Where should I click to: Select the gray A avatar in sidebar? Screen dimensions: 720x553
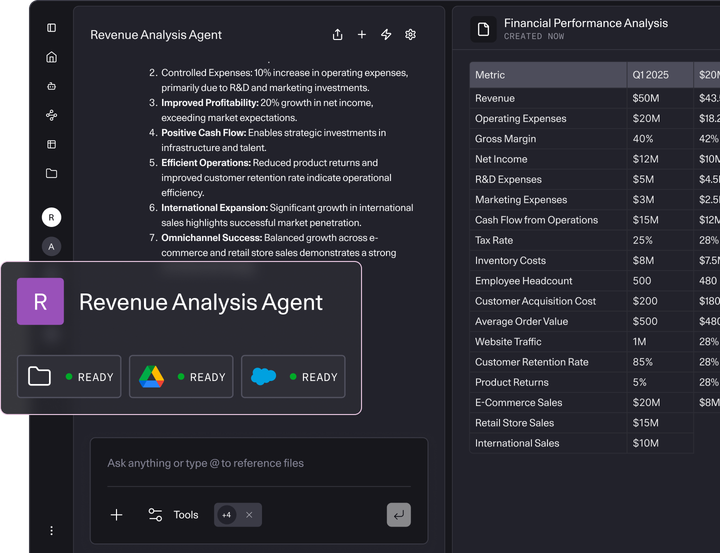pos(51,247)
